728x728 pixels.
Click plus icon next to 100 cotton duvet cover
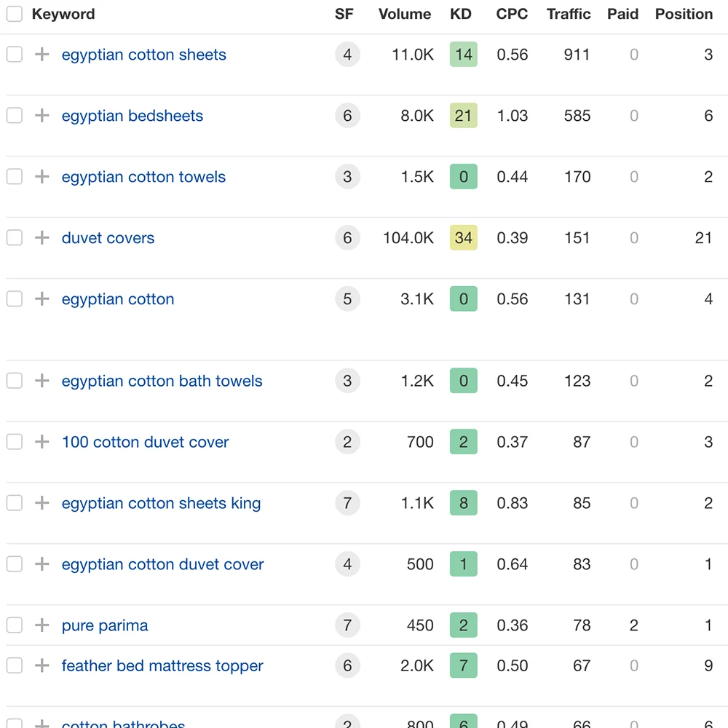pos(42,442)
